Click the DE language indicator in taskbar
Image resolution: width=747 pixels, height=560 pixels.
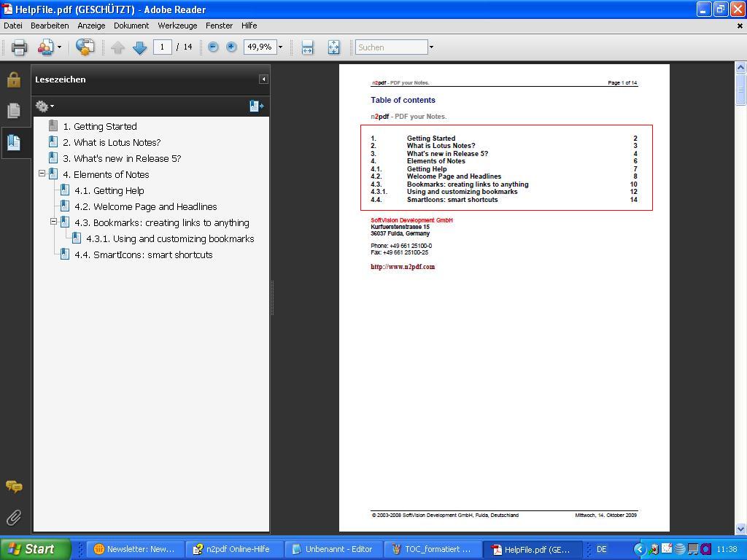[x=601, y=549]
